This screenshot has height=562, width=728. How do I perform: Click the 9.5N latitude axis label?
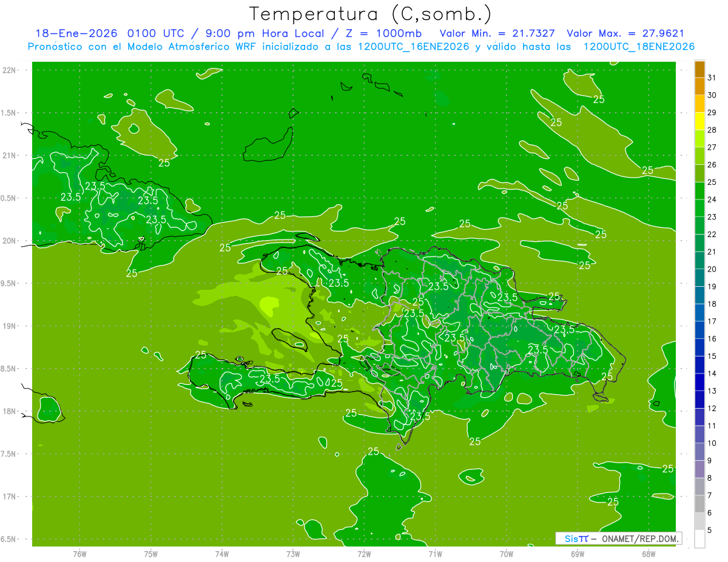point(9,284)
